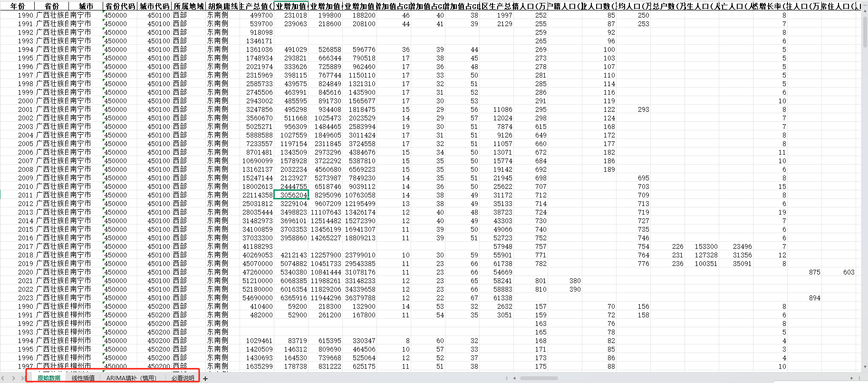Screen dimensions: 868x383
Task: Select cell with value 54690000
Action: point(257,298)
